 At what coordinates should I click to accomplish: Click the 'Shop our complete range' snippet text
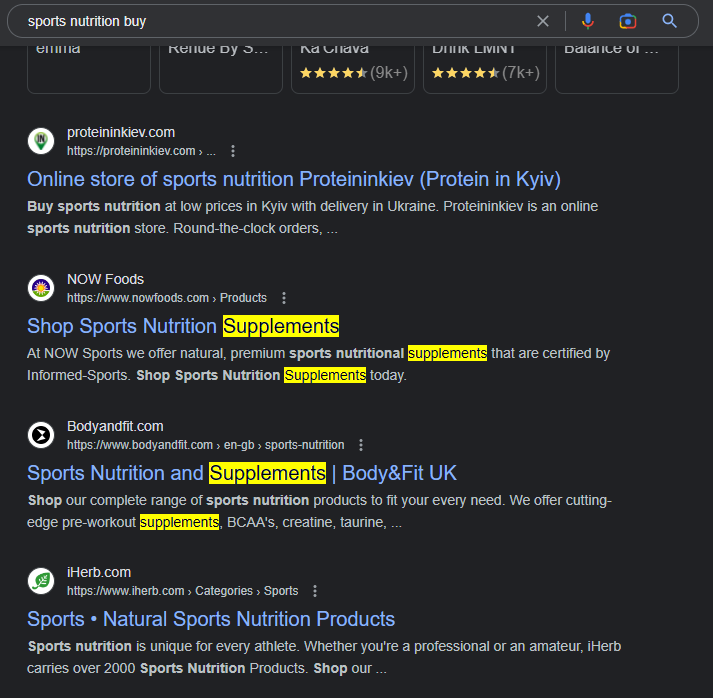[319, 511]
